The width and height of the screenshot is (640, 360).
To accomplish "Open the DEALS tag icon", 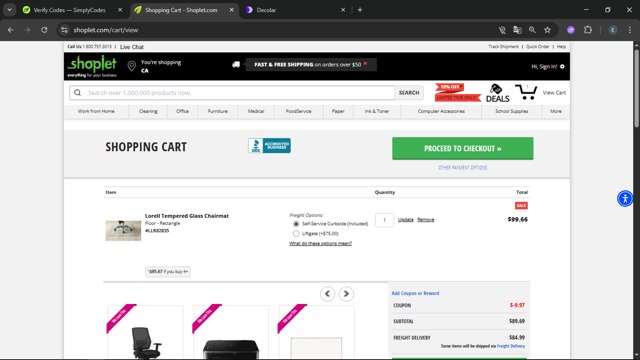I will click(x=497, y=93).
